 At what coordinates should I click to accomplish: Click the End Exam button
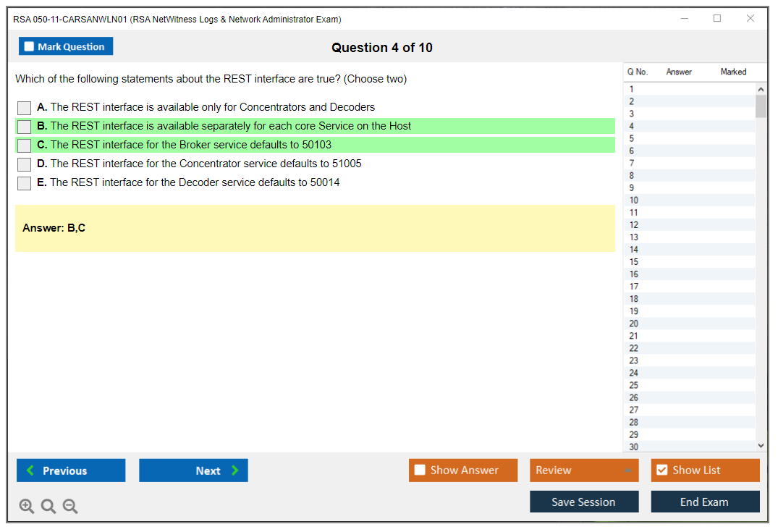pyautogui.click(x=704, y=502)
